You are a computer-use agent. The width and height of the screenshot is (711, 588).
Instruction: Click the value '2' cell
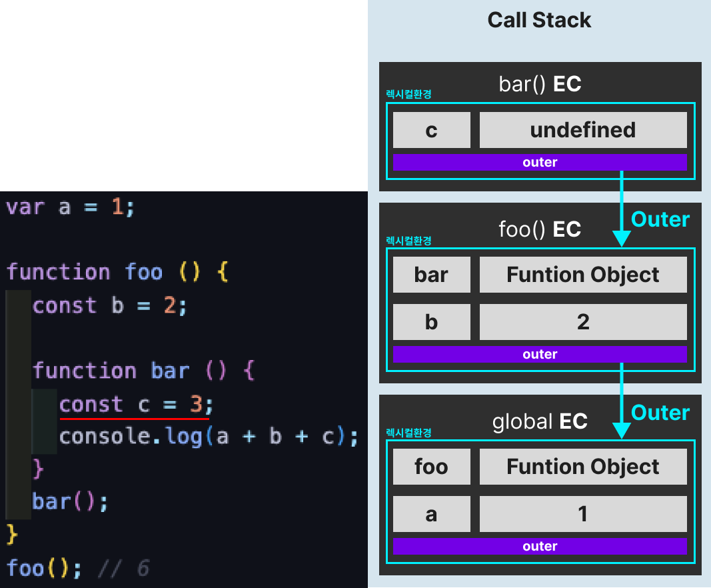pyautogui.click(x=583, y=322)
